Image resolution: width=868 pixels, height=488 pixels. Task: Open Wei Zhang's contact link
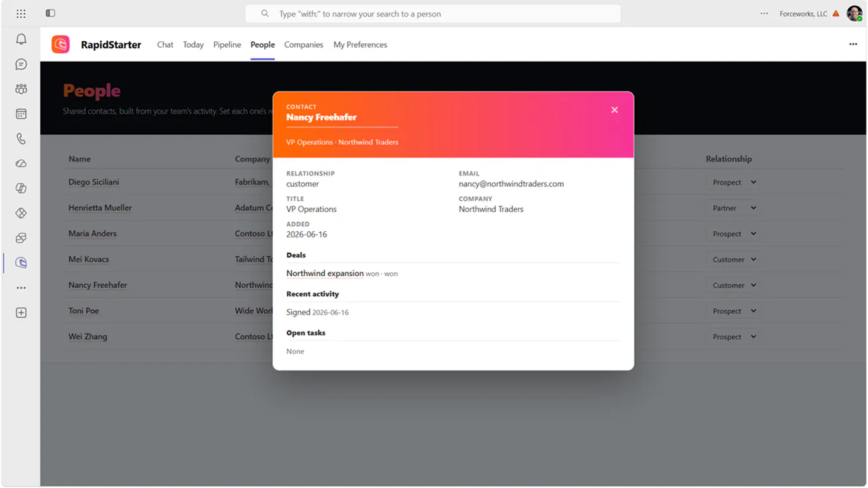coord(88,337)
